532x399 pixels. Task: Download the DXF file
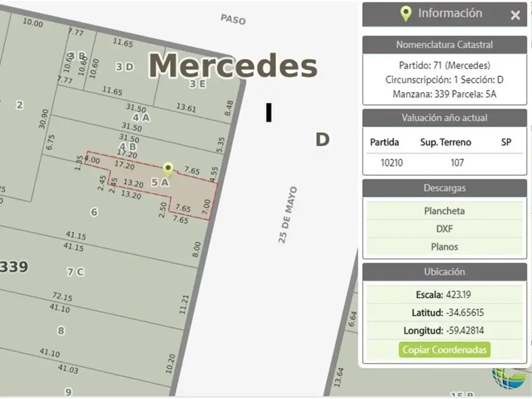(444, 229)
